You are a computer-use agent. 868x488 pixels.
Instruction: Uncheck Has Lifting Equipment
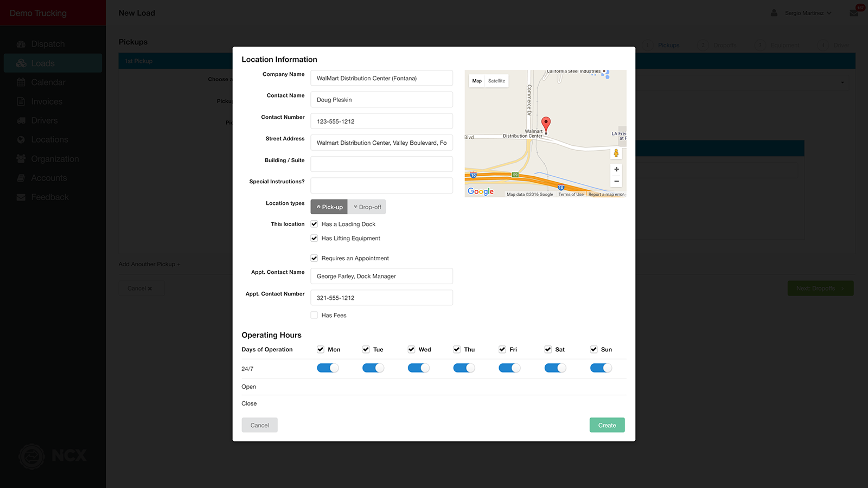click(314, 238)
